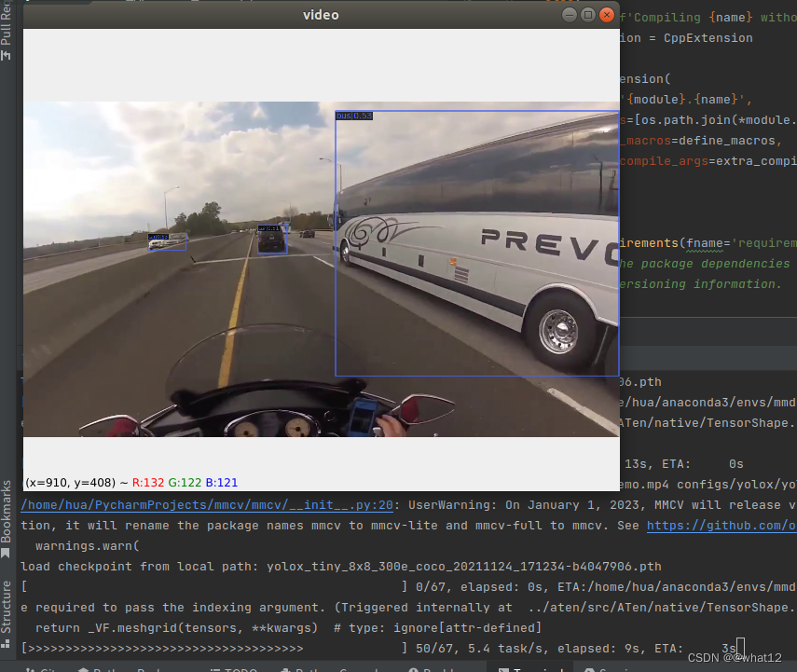Viewport: 797px width, 672px height.
Task: Click the 'load checkpoint from local path' line
Action: pyautogui.click(x=340, y=567)
